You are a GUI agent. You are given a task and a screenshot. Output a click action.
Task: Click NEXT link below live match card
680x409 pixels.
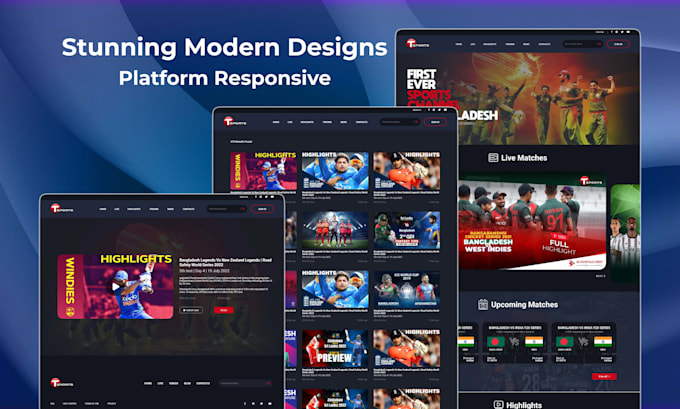click(x=600, y=276)
